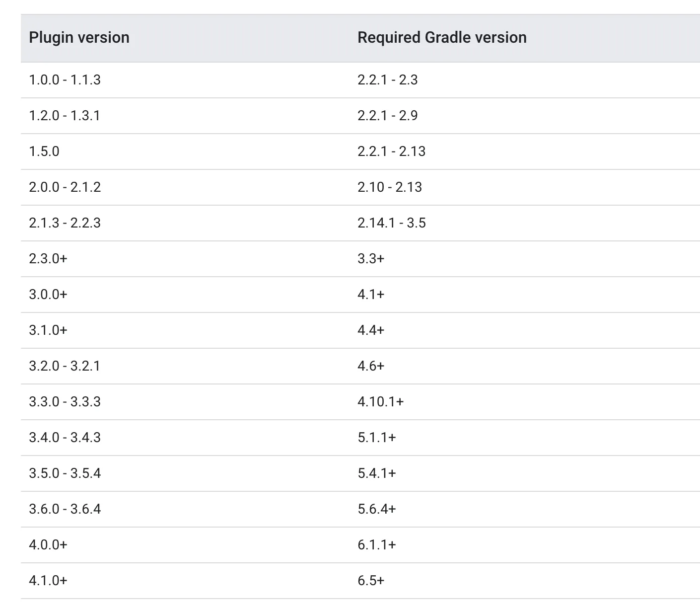Click the Required Gradle version column header

[442, 38]
